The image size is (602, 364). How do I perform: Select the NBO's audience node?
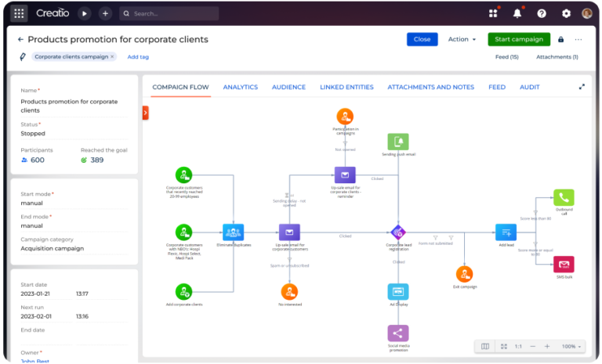pyautogui.click(x=184, y=232)
